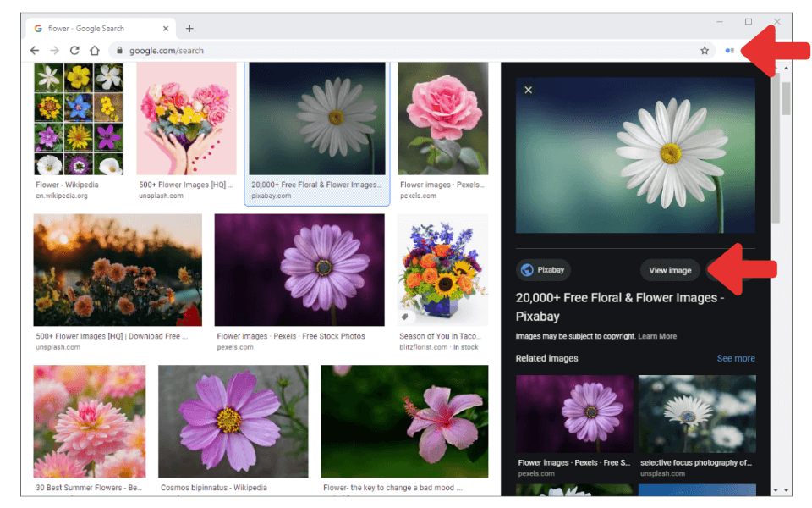The width and height of the screenshot is (812, 508).
Task: Bookmark this page with the star icon
Action: 705,50
